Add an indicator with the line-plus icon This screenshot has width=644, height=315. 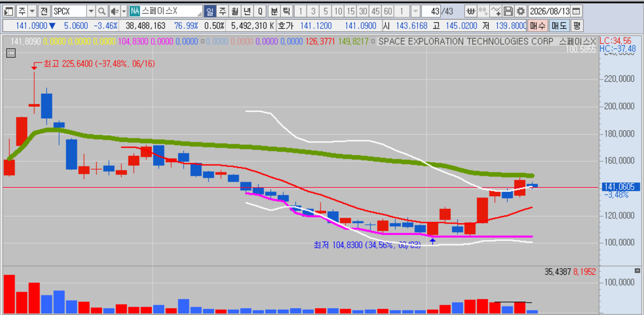[496, 11]
